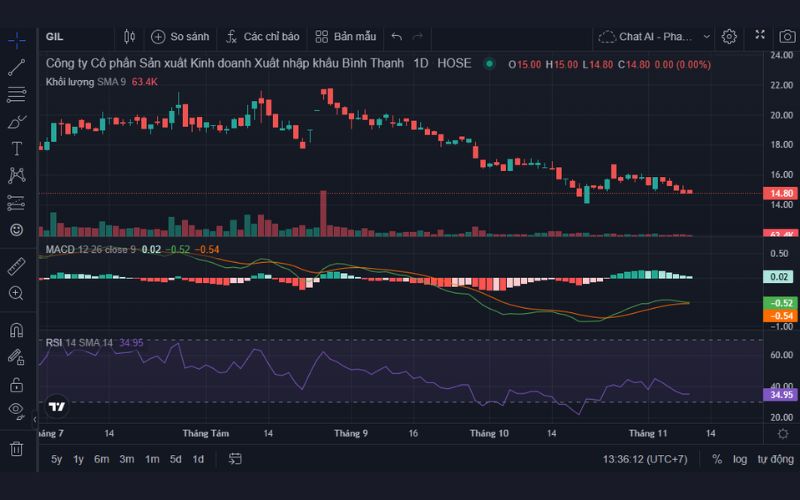Enter fullscreen chart mode
800x500 pixels.
click(x=759, y=36)
